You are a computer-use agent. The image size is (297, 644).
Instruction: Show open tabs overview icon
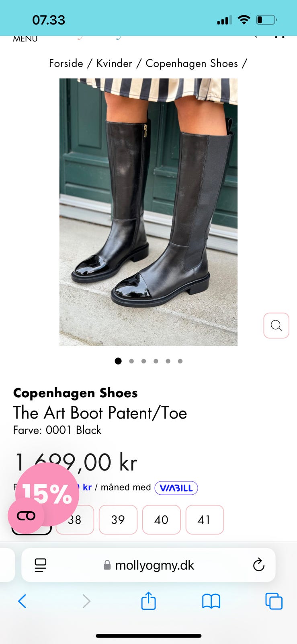(274, 601)
